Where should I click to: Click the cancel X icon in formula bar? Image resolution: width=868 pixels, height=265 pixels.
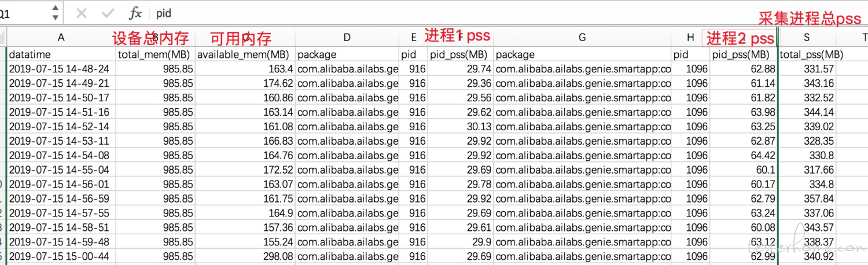coord(82,13)
